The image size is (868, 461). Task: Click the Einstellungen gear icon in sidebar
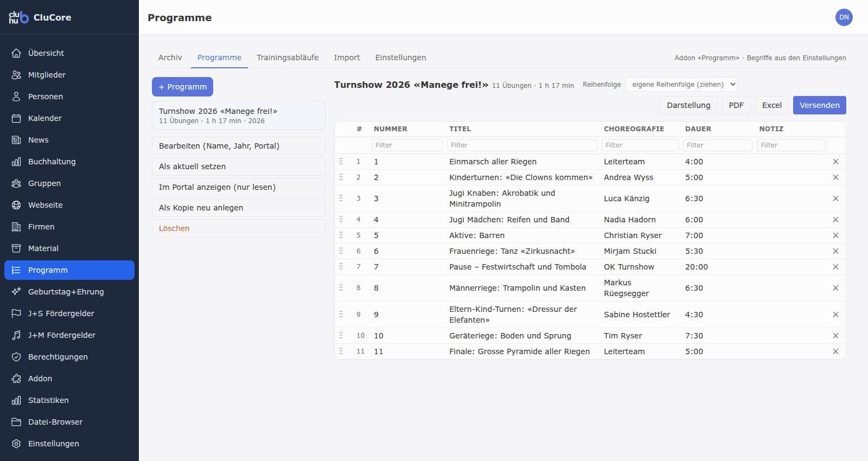[16, 444]
